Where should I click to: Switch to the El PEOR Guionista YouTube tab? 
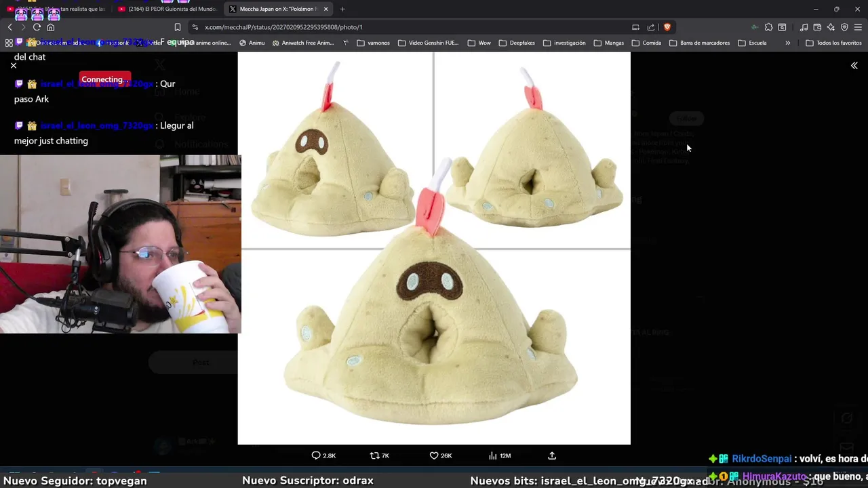point(167,9)
